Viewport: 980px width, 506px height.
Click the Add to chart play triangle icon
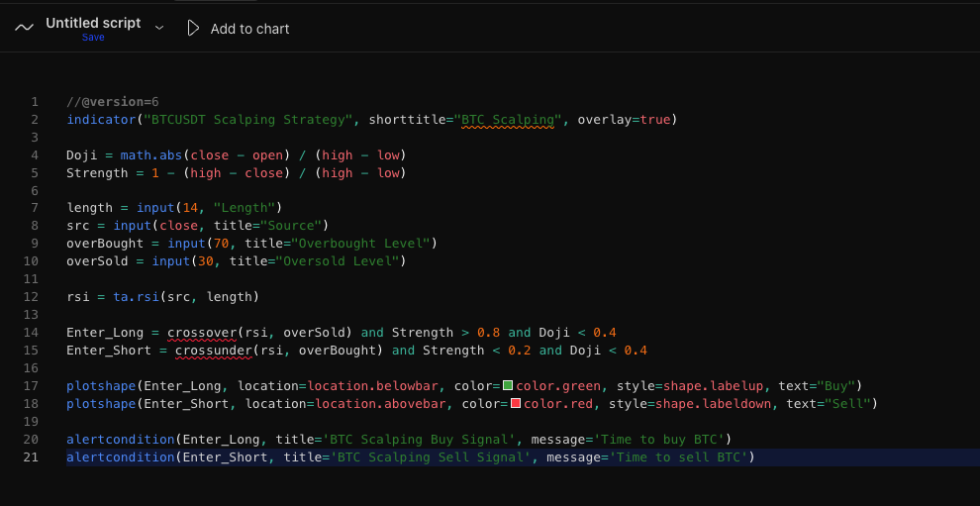(x=193, y=29)
